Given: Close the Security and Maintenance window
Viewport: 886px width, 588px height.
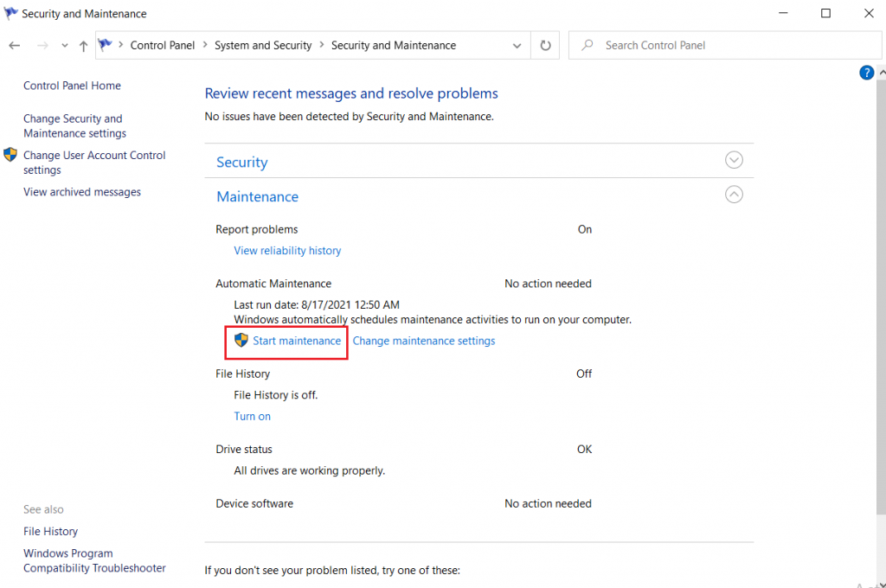Looking at the screenshot, I should (x=869, y=13).
